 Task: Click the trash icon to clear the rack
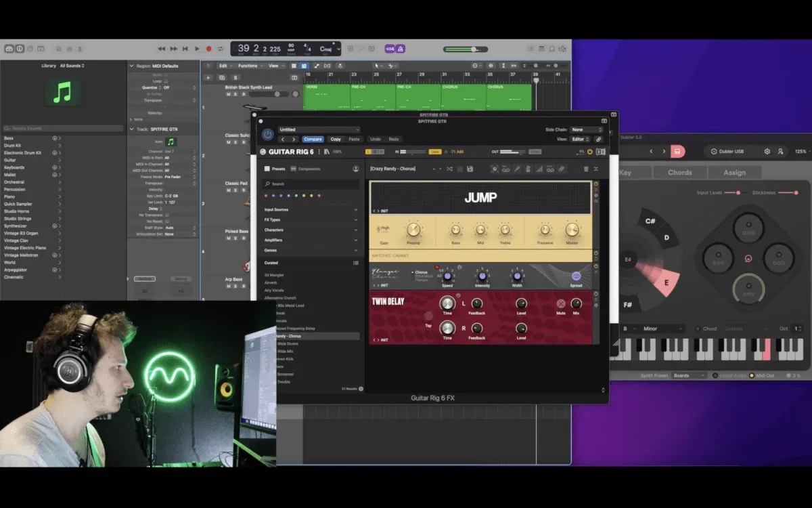[x=586, y=169]
